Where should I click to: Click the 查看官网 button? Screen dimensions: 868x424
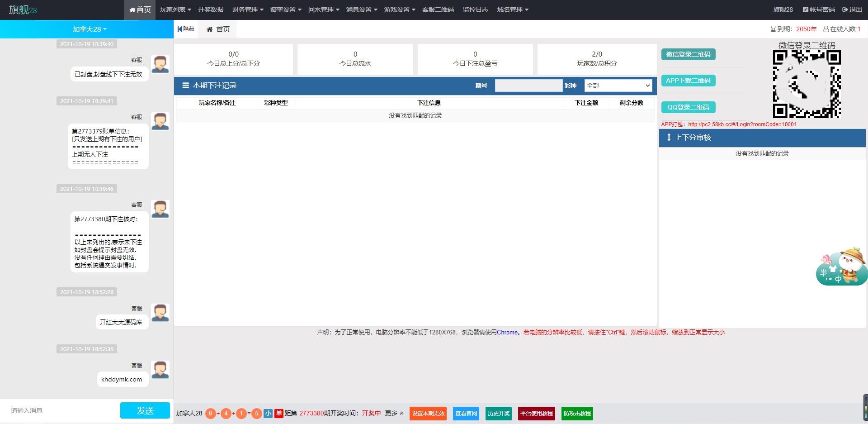coord(466,414)
